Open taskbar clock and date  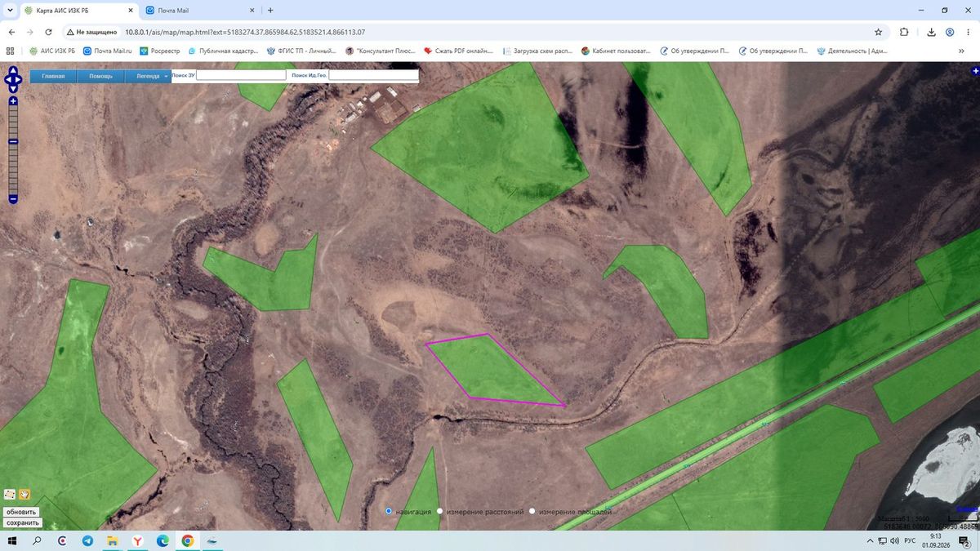[x=936, y=540]
